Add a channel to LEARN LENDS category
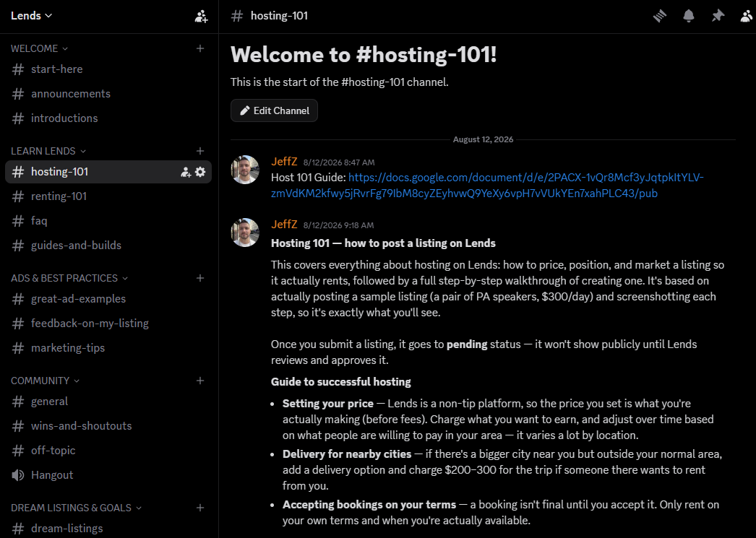Viewport: 756px width, 538px height. [x=200, y=151]
